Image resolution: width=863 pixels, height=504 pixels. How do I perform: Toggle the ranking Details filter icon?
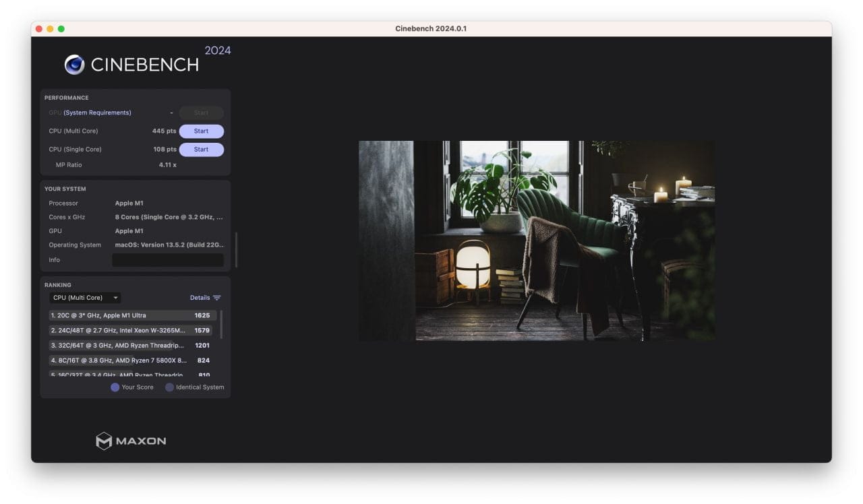[x=217, y=298]
